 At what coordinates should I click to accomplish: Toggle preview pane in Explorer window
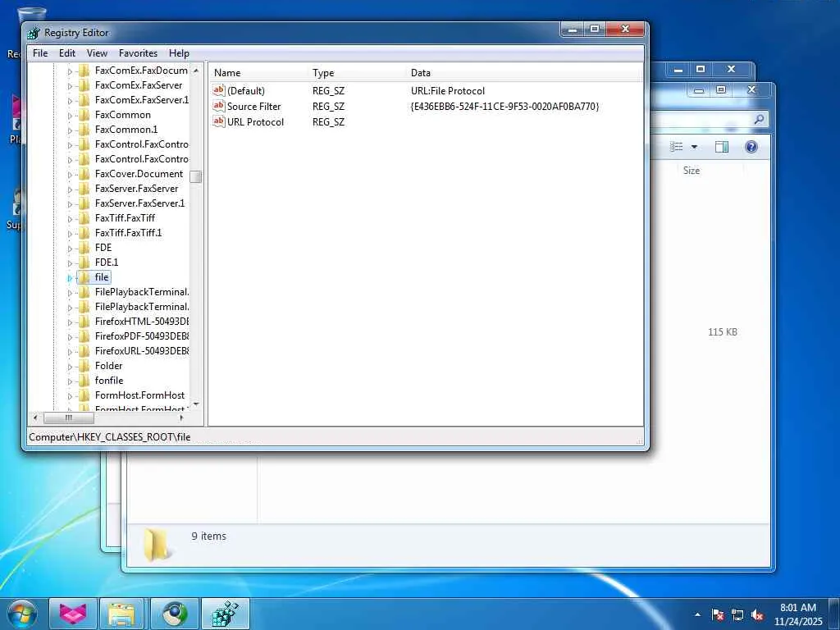[722, 147]
